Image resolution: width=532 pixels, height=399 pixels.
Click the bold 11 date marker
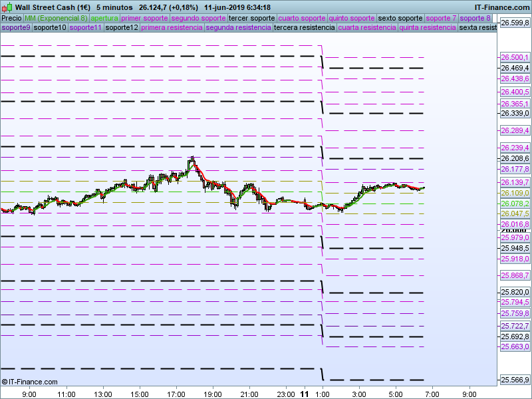305,394
